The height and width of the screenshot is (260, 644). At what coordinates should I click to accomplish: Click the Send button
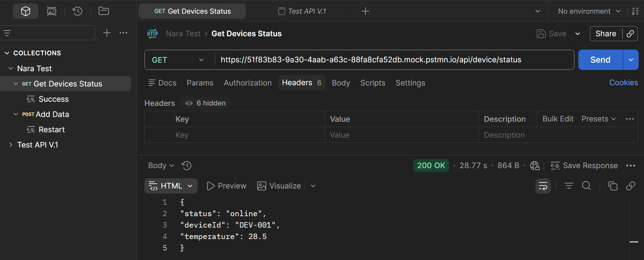click(601, 60)
